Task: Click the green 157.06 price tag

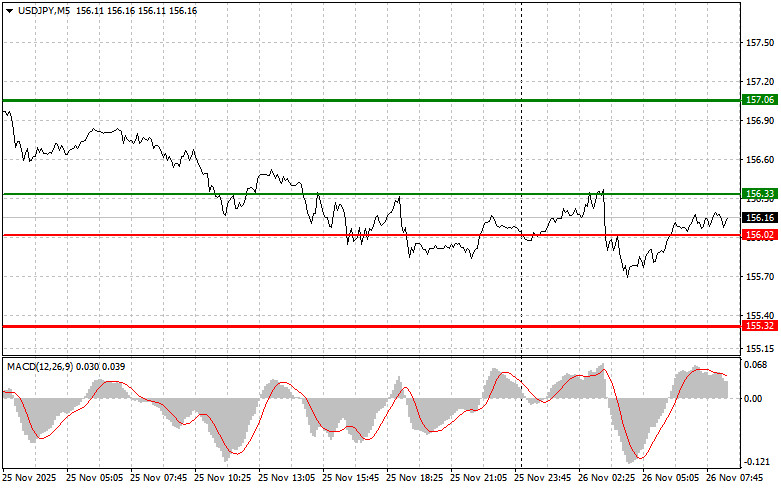Action: tap(760, 100)
